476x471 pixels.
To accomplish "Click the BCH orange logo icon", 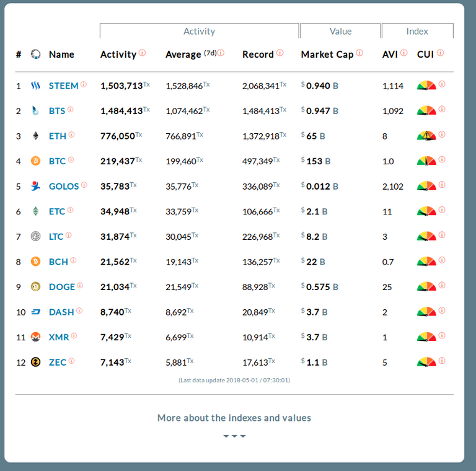I will pyautogui.click(x=35, y=262).
